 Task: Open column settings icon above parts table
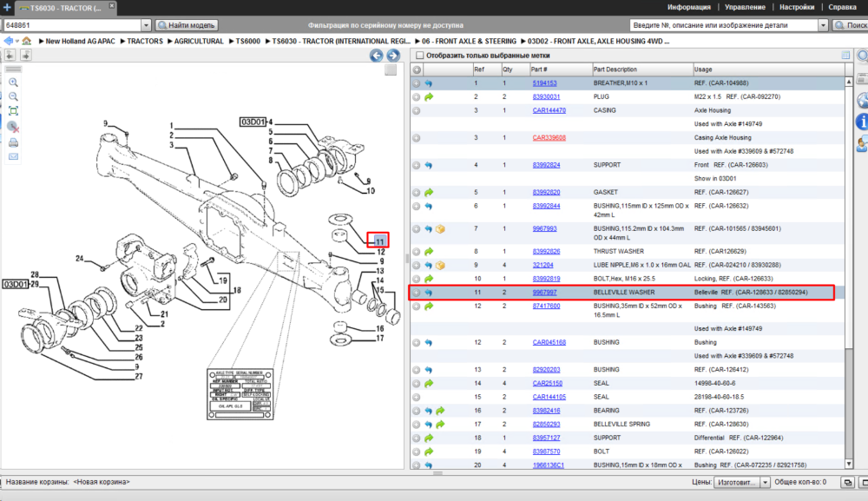point(845,56)
